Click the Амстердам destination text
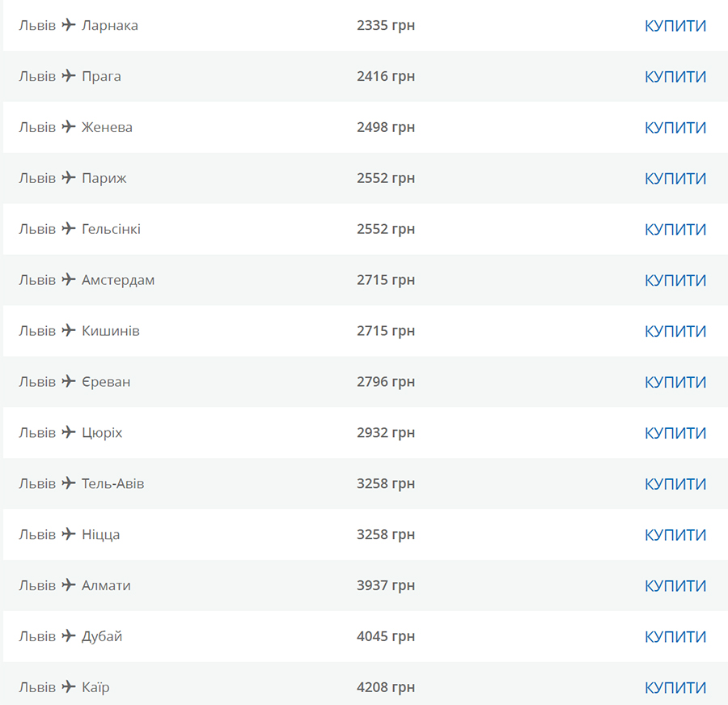728x705 pixels. tap(118, 280)
